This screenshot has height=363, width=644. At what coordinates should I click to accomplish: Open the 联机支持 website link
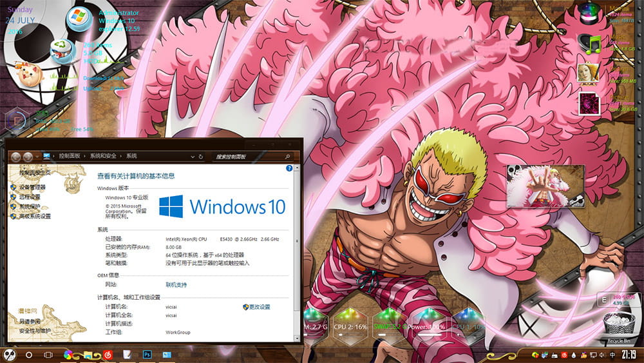176,284
